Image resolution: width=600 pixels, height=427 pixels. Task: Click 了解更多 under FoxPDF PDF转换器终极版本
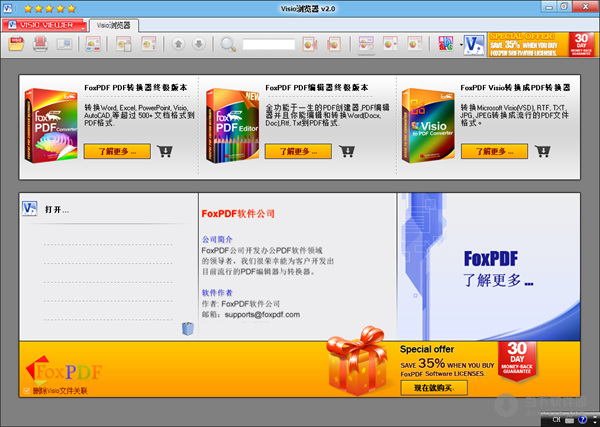(x=117, y=152)
